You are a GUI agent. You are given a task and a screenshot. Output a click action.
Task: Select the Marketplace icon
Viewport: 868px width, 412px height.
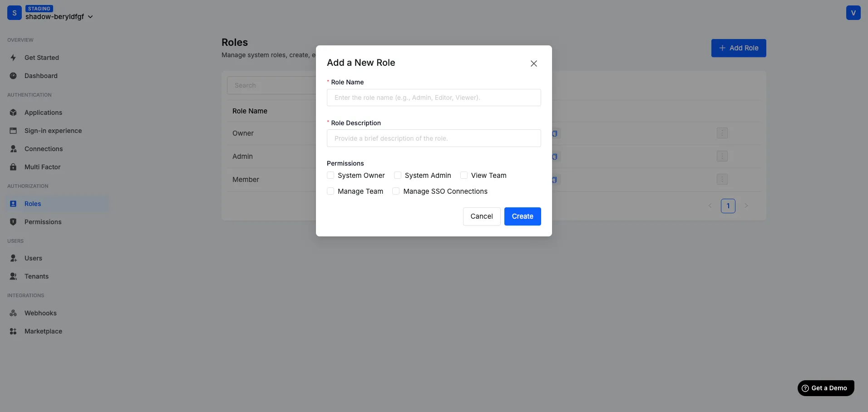(x=14, y=331)
